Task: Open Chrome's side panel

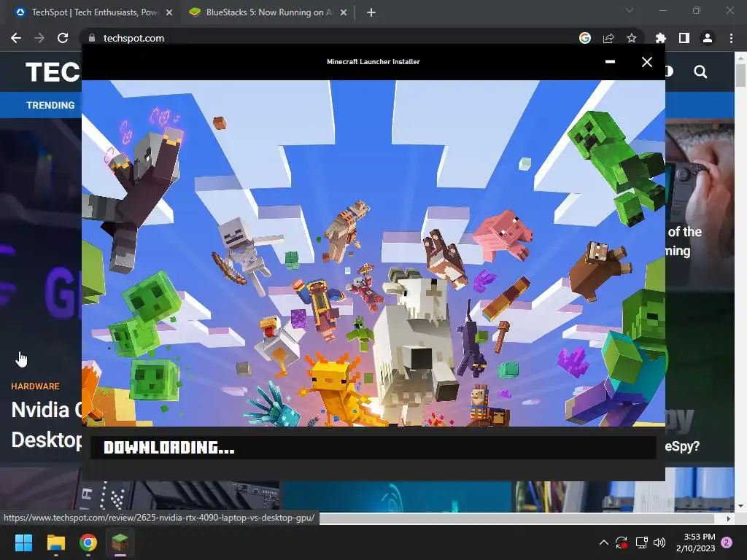Action: [684, 38]
